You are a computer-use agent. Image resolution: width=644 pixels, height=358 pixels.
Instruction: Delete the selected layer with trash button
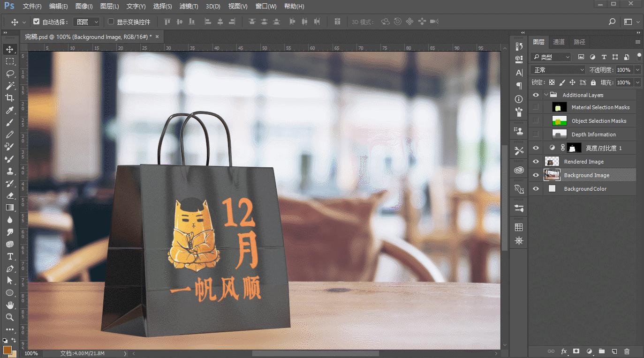[x=627, y=351]
